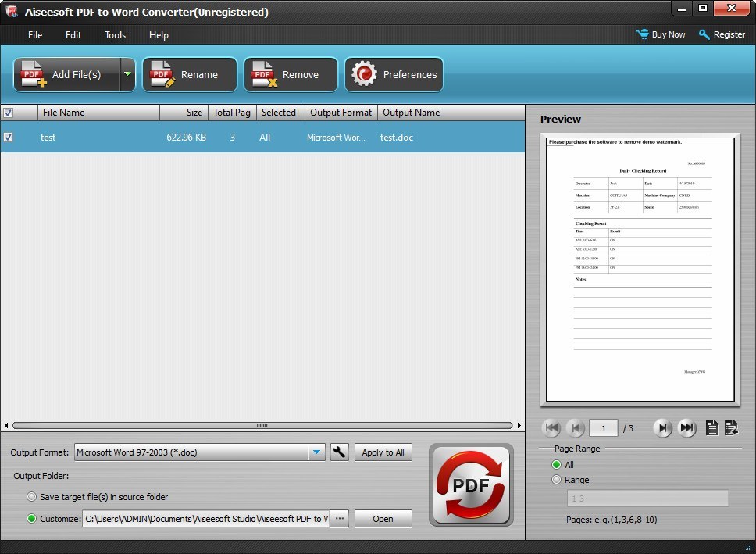This screenshot has height=554, width=756.
Task: Open Preferences from the toolbar
Action: [x=394, y=75]
